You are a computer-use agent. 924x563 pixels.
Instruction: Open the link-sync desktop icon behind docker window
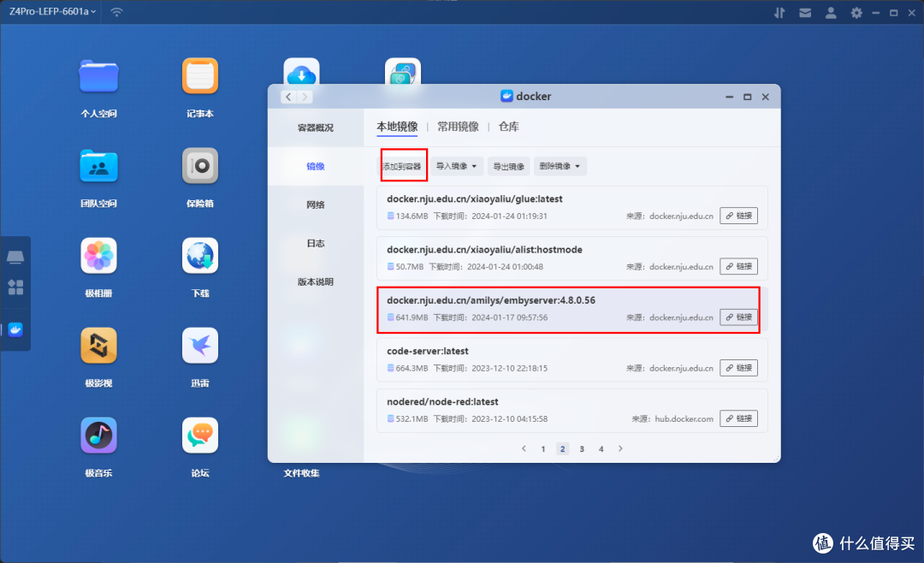[402, 71]
